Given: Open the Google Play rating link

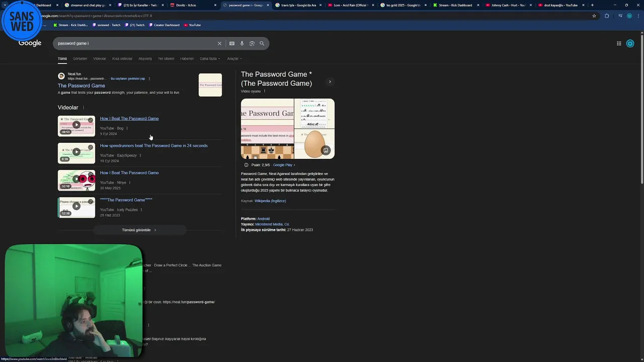Looking at the screenshot, I should 284,165.
